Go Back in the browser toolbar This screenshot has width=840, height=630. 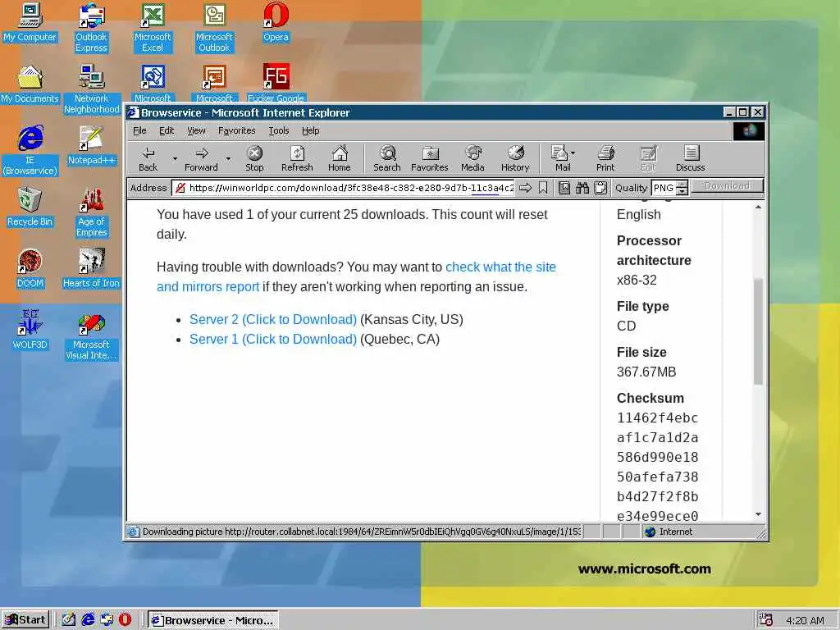pyautogui.click(x=148, y=159)
